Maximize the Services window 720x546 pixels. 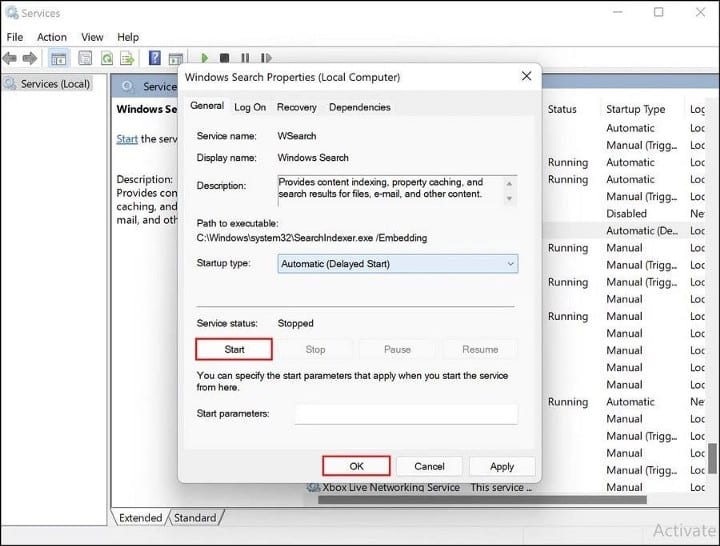tap(658, 12)
